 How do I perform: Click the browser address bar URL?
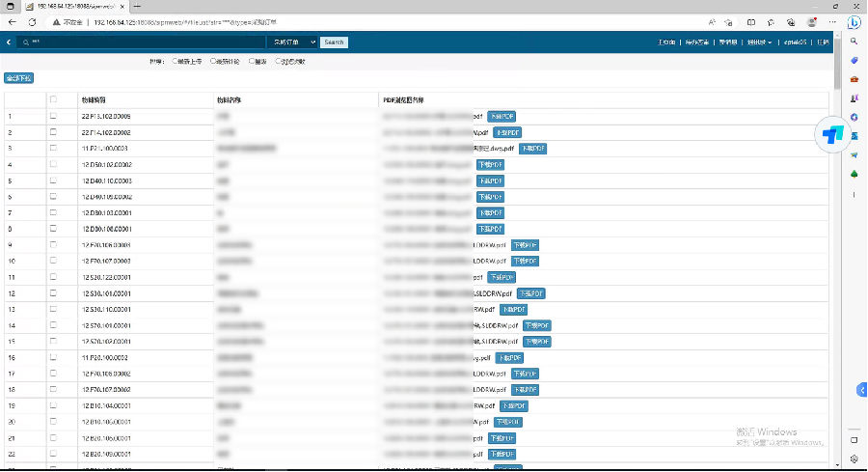[185, 22]
